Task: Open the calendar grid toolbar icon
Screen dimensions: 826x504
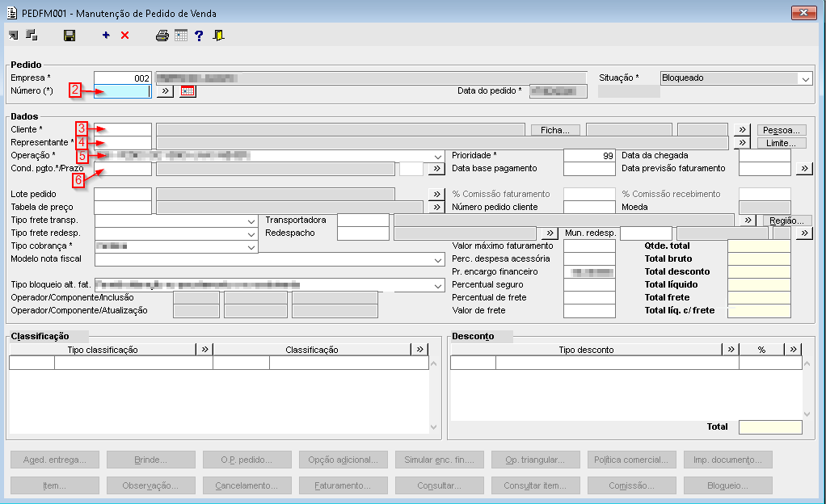Action: [x=181, y=36]
